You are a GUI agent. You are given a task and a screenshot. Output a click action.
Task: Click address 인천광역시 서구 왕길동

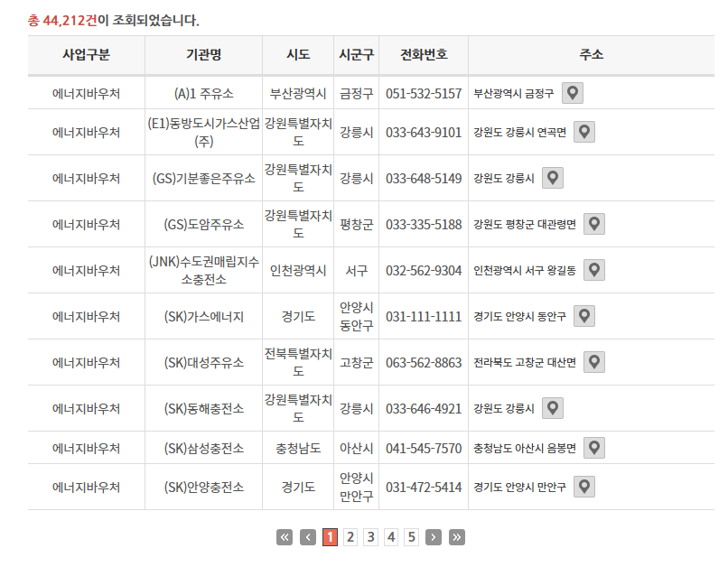(x=525, y=271)
